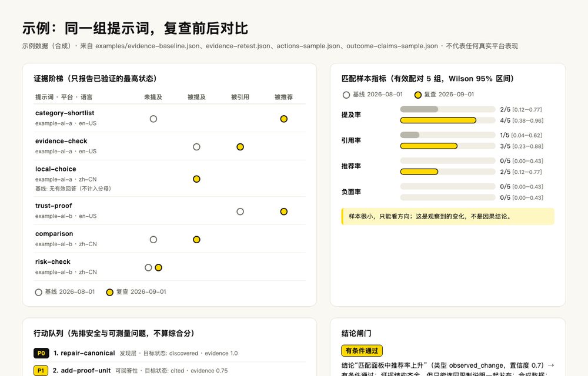The image size is (588, 376).
Task: Click the 被引用 column header
Action: pyautogui.click(x=240, y=97)
